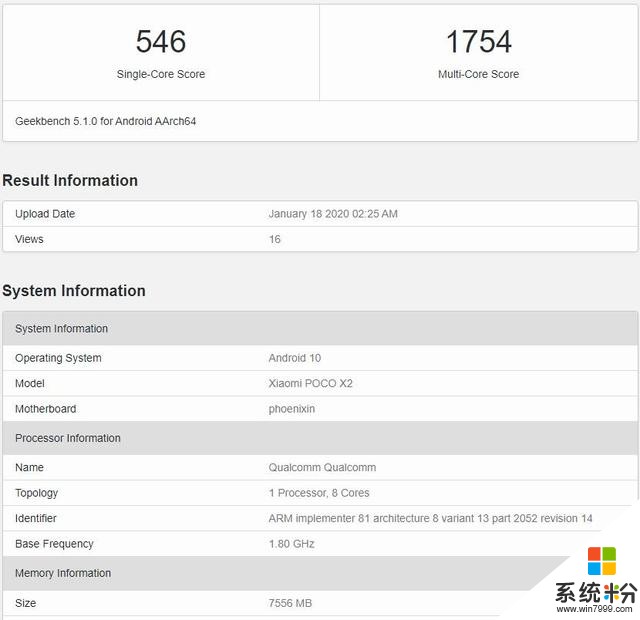Select the frequency value "1.80 GHz"
Image resolution: width=640 pixels, height=620 pixels.
pyautogui.click(x=291, y=544)
